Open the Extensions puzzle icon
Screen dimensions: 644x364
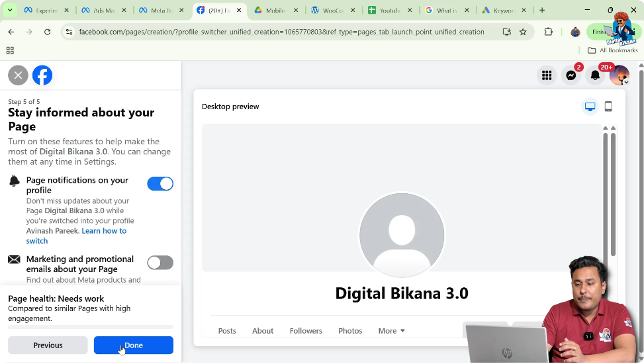(548, 32)
